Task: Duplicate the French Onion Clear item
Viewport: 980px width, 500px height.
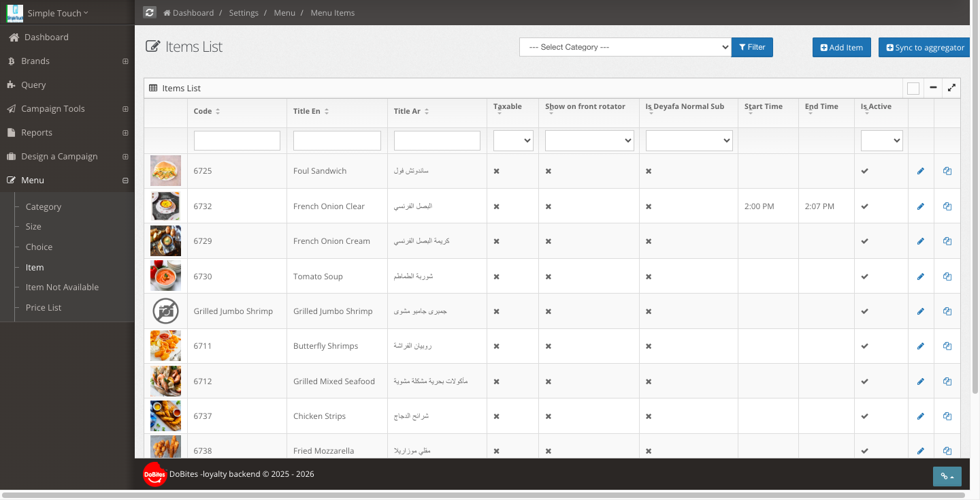Action: (947, 206)
